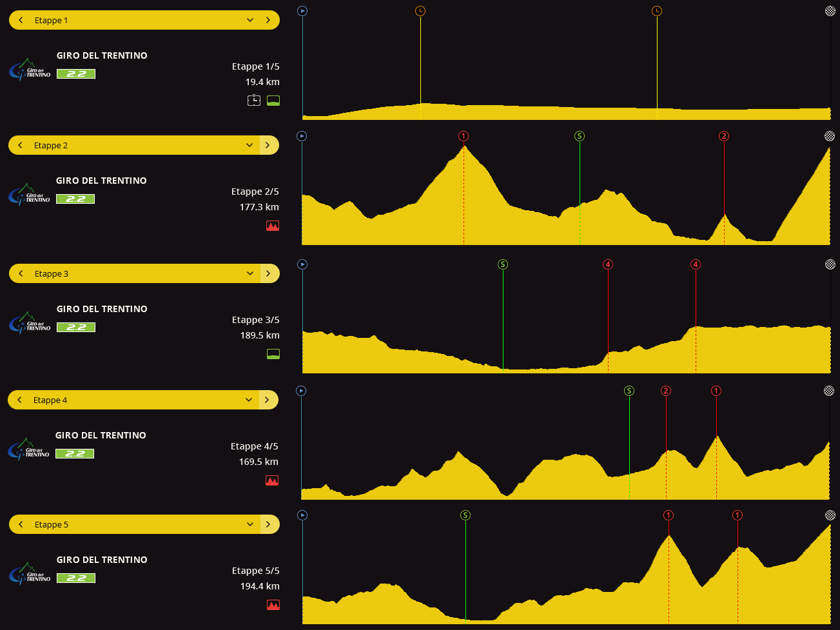Click the red mountain stage icon for Etappe 4

point(272,480)
